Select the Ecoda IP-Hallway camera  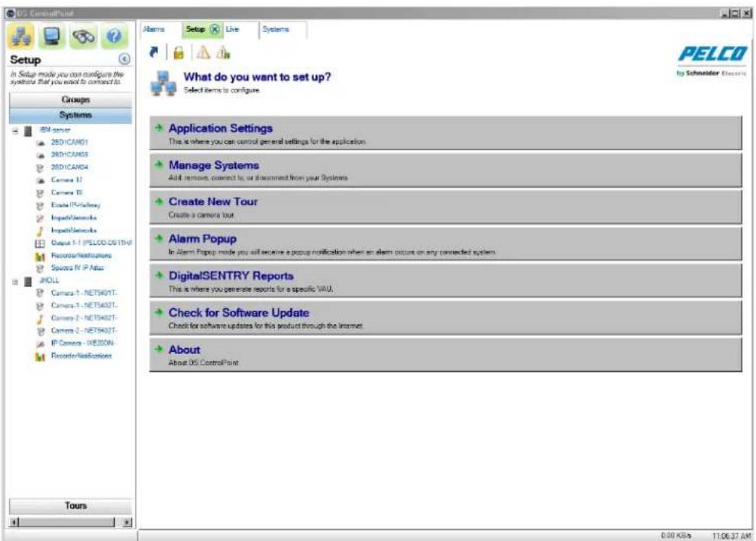click(76, 204)
